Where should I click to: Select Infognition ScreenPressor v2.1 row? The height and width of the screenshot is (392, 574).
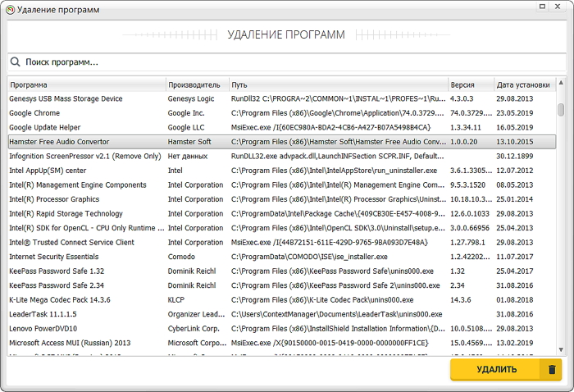pyautogui.click(x=282, y=157)
